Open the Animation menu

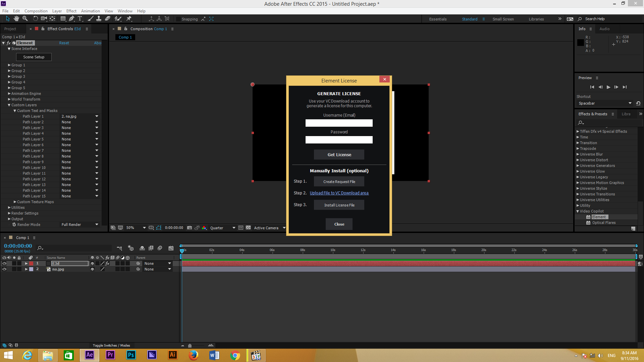(90, 11)
